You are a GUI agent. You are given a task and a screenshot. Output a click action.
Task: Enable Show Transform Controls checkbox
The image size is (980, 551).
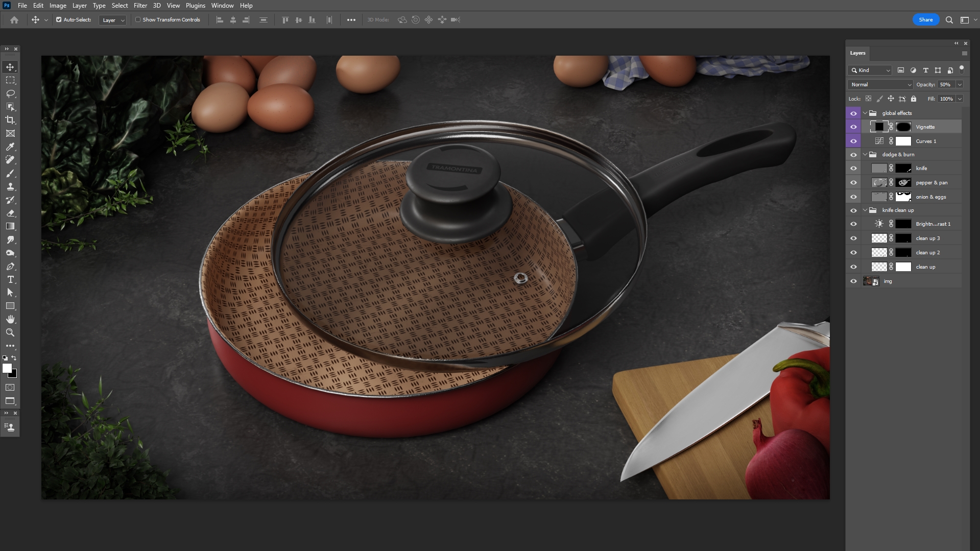tap(138, 20)
